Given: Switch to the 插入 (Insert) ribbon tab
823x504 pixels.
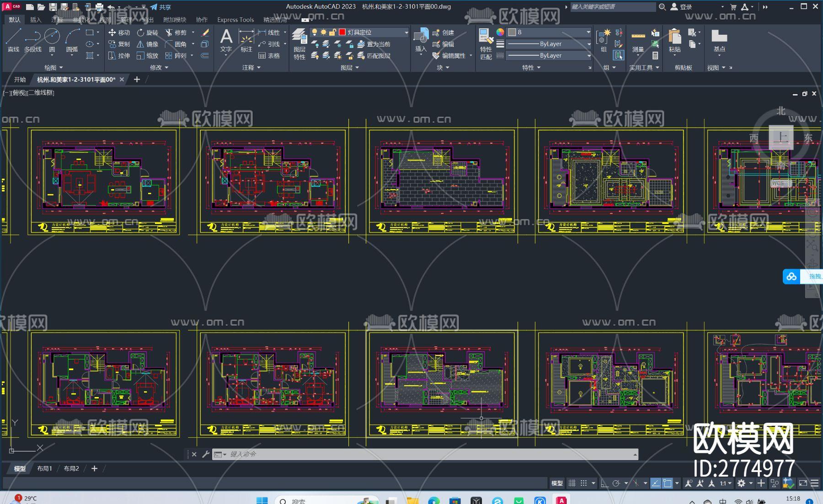Looking at the screenshot, I should tap(35, 20).
